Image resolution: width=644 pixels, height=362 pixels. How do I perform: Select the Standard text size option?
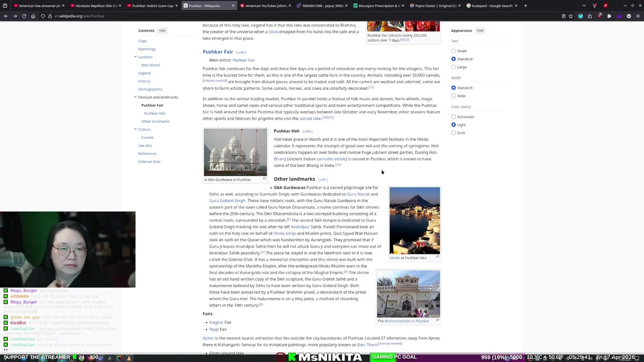pos(453,59)
